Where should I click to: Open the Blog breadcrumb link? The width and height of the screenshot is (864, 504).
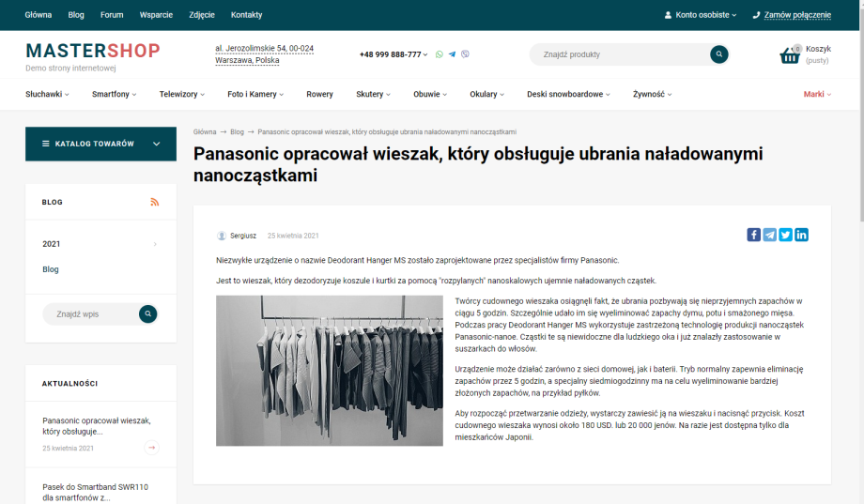click(x=237, y=131)
